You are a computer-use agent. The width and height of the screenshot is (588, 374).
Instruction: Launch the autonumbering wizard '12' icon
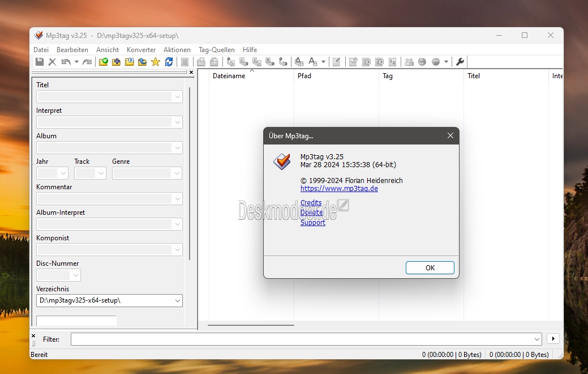(x=393, y=62)
